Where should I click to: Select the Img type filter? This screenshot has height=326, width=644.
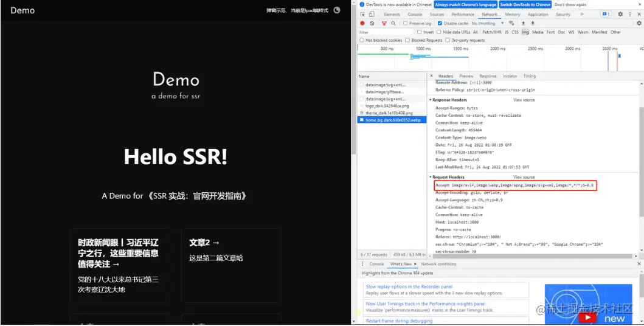point(525,32)
